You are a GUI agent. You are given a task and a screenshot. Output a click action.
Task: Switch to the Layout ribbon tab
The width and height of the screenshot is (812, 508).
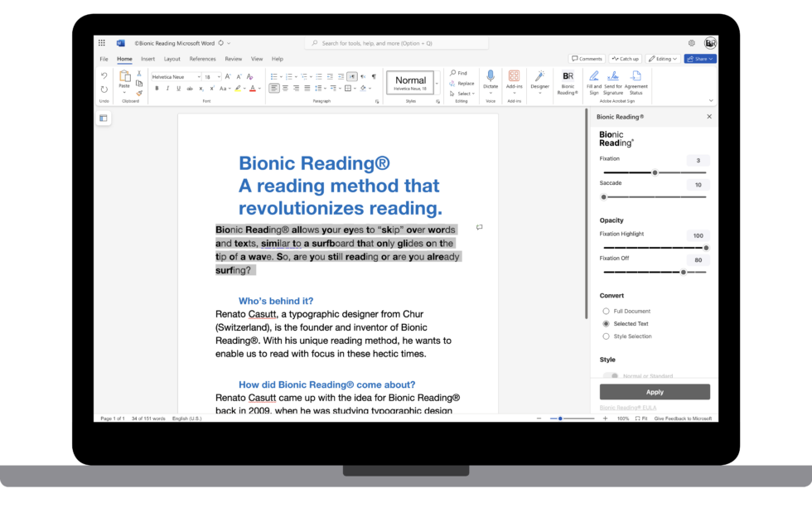point(172,59)
